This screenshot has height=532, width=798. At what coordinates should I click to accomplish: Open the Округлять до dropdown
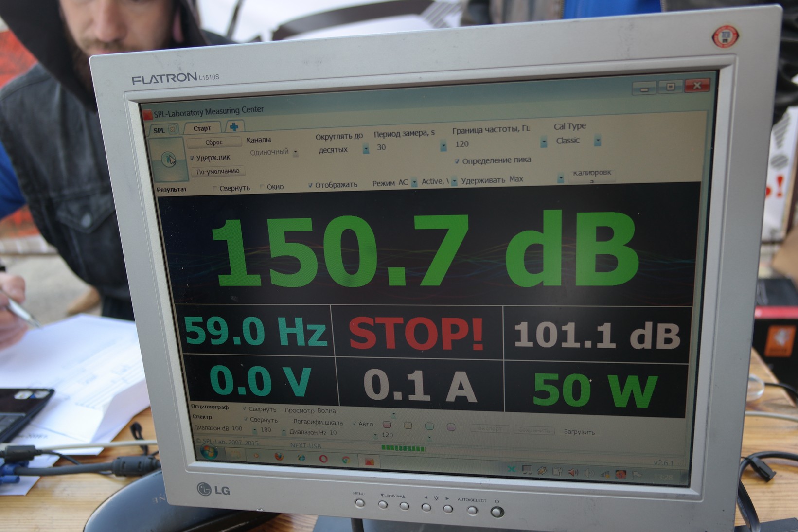(x=366, y=150)
